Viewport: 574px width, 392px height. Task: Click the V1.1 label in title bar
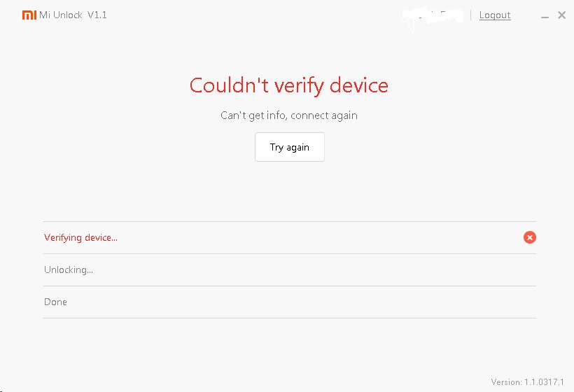[x=97, y=15]
